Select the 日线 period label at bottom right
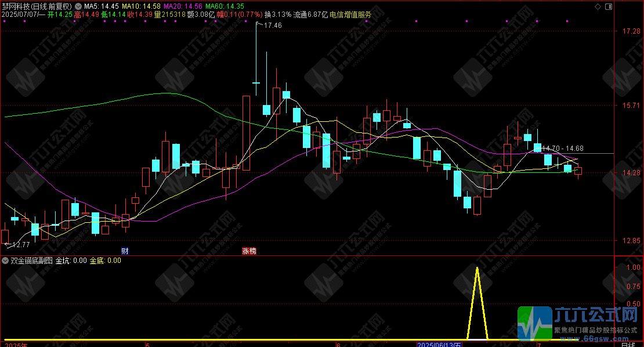 [x=628, y=344]
